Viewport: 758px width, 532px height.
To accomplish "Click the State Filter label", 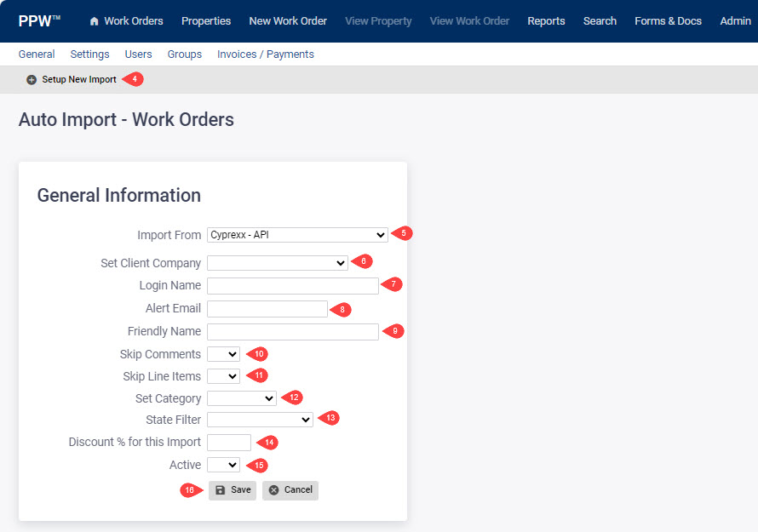I will [x=174, y=420].
